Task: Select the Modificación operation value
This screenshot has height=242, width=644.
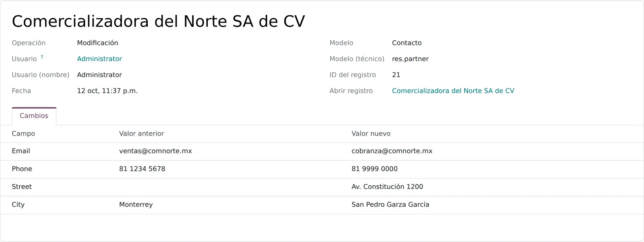Action: (98, 43)
